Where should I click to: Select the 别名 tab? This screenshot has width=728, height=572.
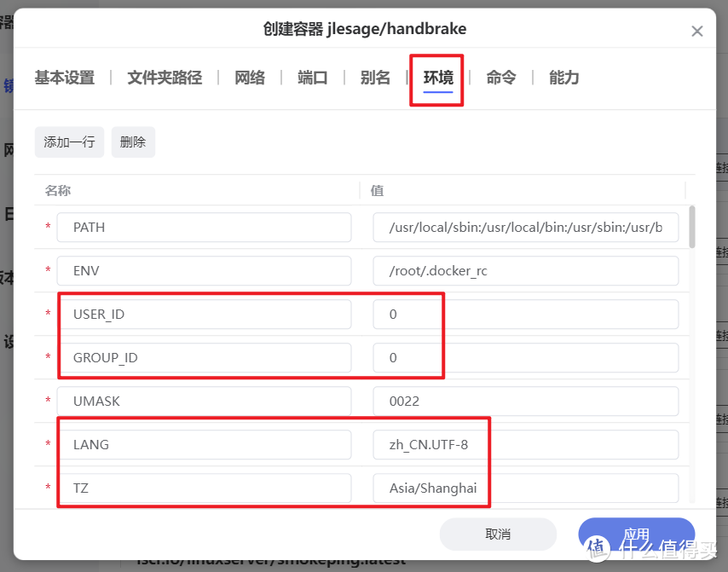click(375, 77)
